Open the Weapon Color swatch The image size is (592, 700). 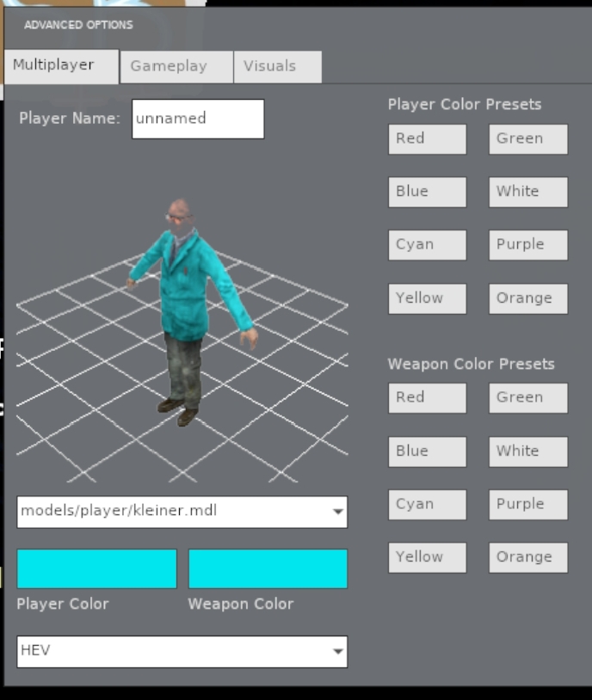(x=268, y=569)
